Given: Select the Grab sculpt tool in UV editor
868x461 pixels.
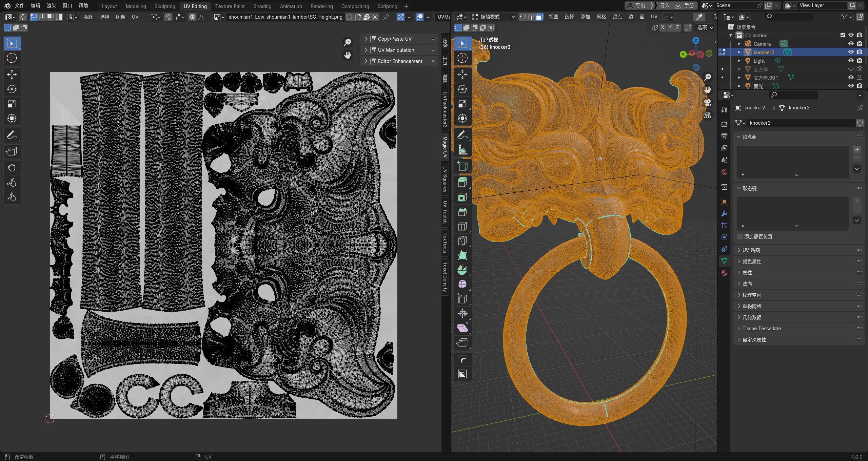Looking at the screenshot, I should [12, 168].
